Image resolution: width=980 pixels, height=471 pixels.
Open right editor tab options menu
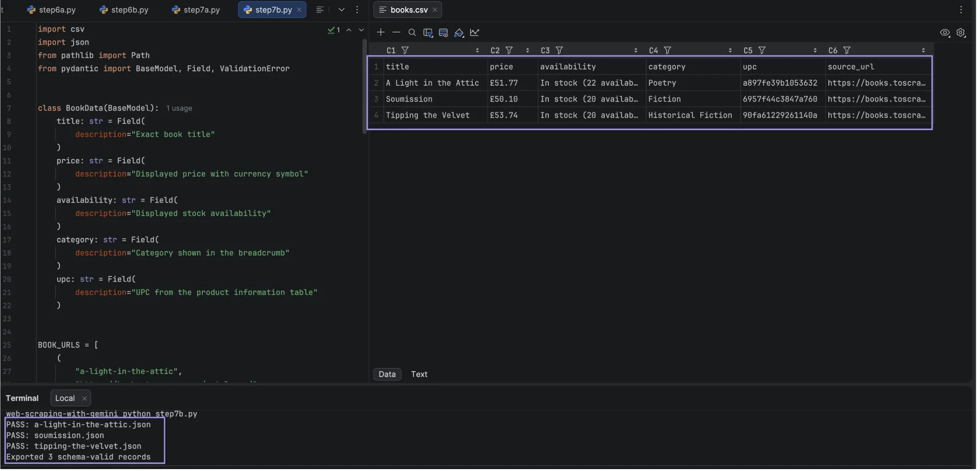[961, 10]
